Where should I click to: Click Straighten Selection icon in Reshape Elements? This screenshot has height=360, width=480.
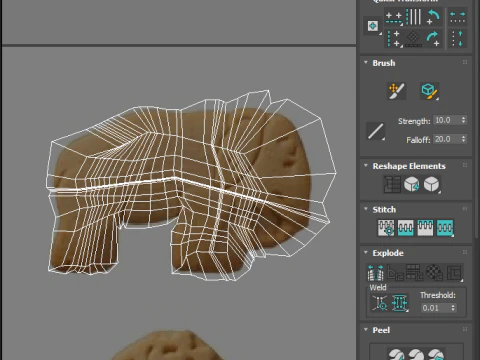392,184
